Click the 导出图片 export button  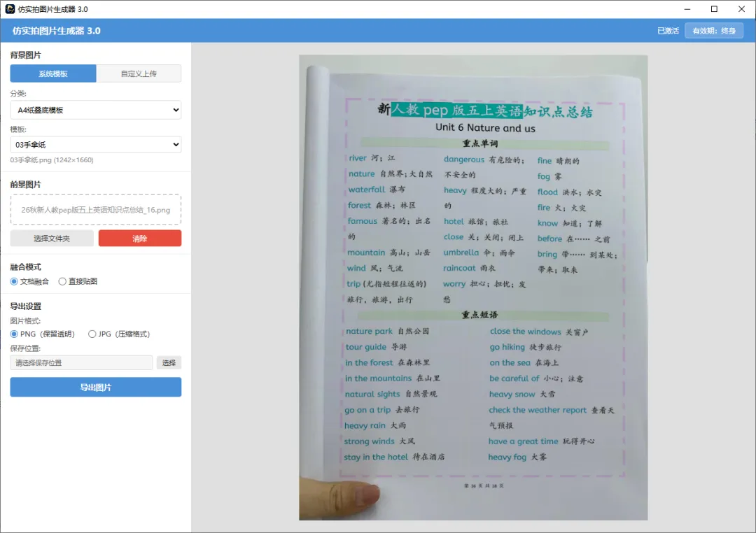[x=95, y=387]
